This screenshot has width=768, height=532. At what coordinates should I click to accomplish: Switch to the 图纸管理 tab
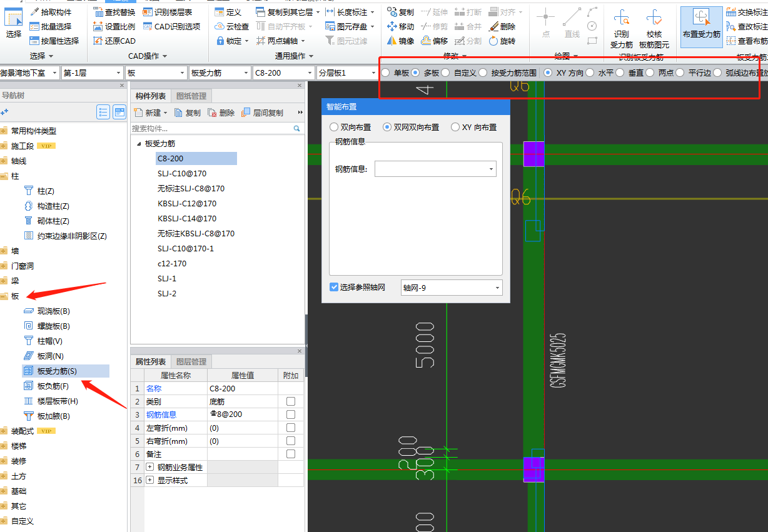[191, 96]
